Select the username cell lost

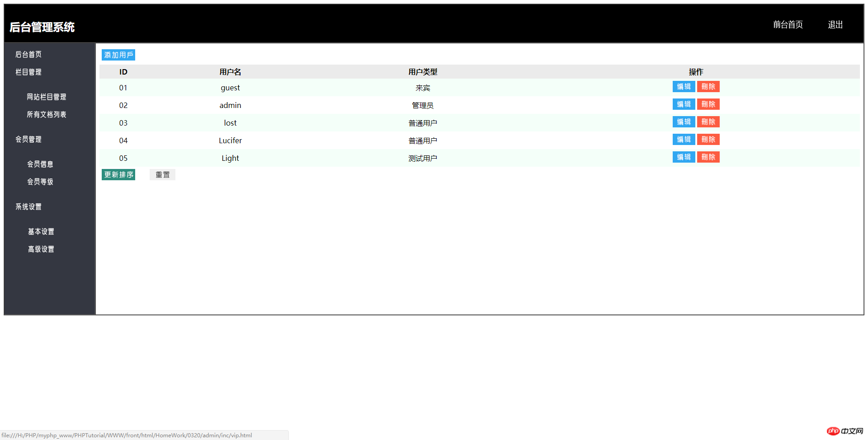click(x=230, y=123)
